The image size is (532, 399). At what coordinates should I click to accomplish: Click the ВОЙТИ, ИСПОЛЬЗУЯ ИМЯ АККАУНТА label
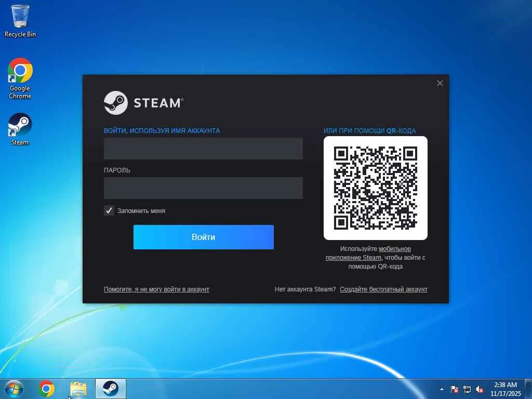click(x=162, y=130)
